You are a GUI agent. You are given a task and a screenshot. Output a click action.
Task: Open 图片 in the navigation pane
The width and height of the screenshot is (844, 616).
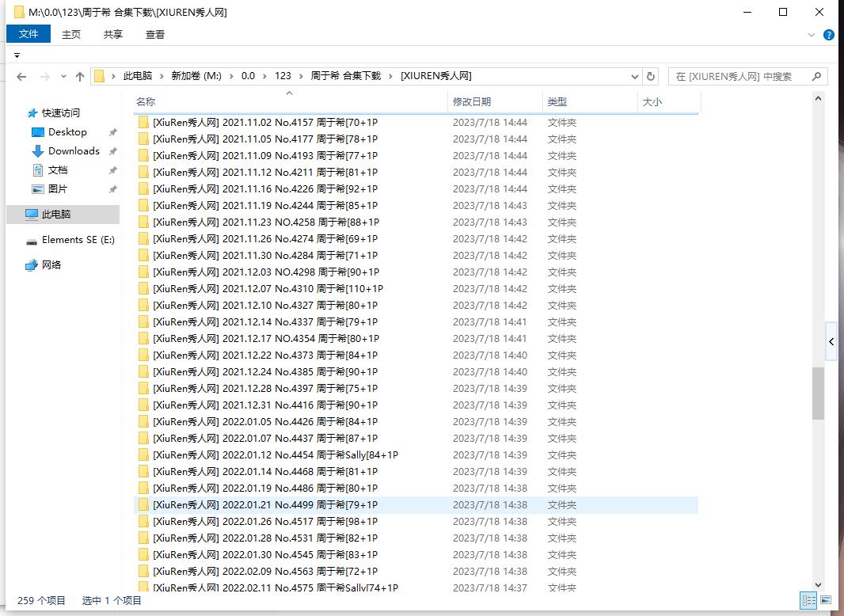tap(58, 189)
